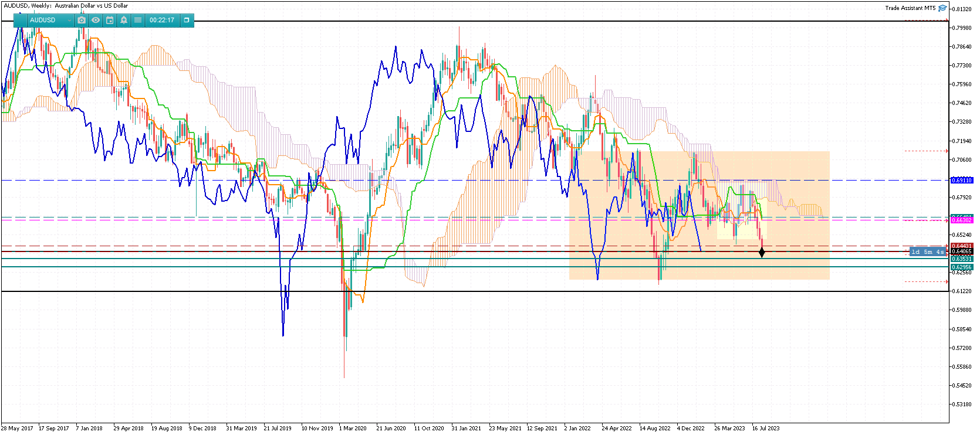Viewport: 980px width, 435px height.
Task: Click the 00:22:17 candle timer
Action: (162, 20)
